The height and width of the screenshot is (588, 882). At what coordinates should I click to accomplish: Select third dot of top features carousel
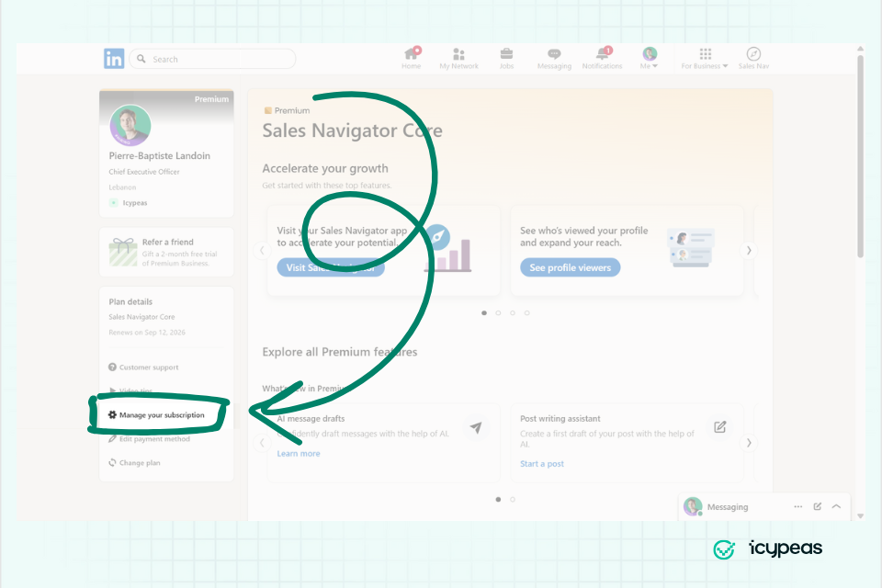tap(513, 313)
